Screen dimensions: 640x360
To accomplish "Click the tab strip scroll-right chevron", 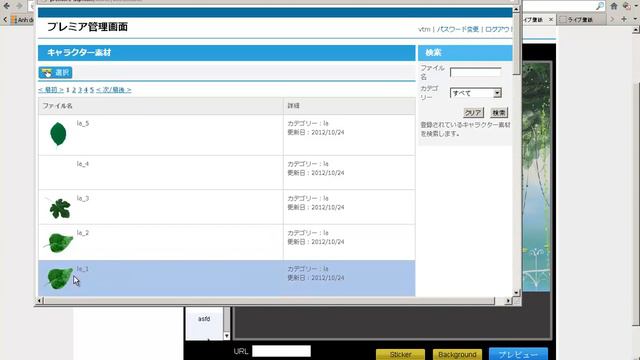I will [612, 19].
